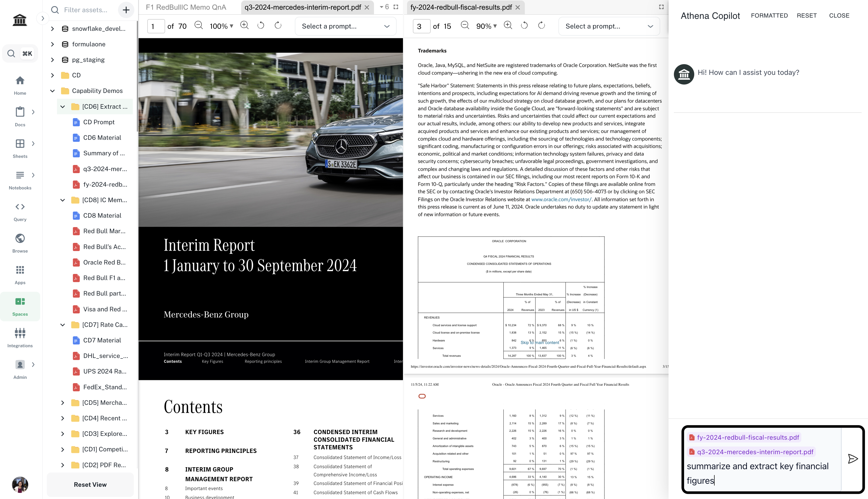Screen dimensions: 868x499
Task: Click the Reset View button
Action: [x=90, y=484]
